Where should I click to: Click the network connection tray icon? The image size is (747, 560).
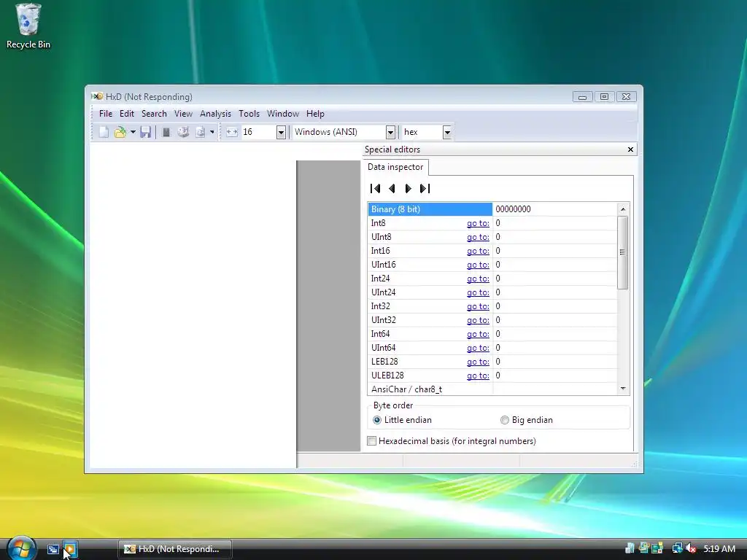click(677, 548)
